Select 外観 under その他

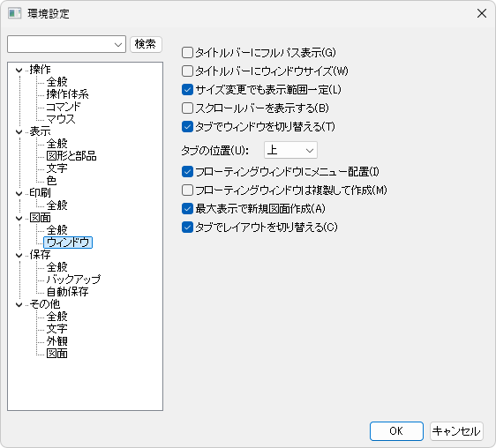pyautogui.click(x=57, y=341)
